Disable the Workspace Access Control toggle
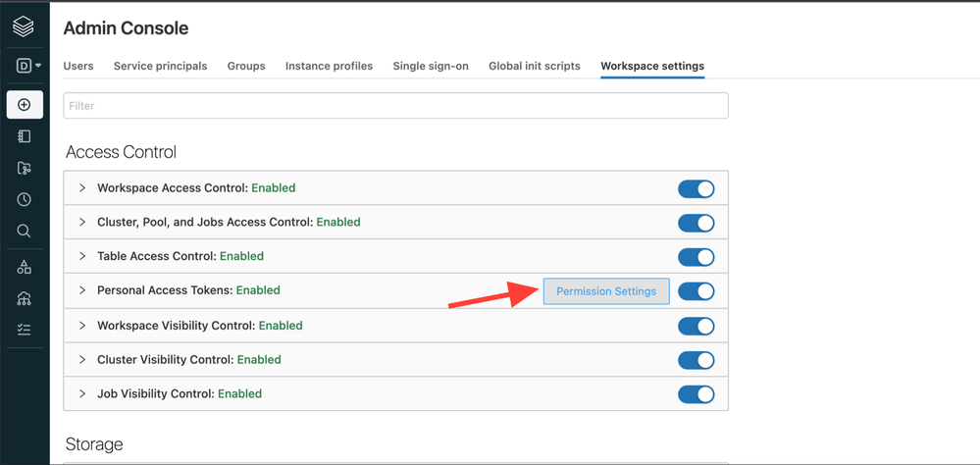Viewport: 980px width, 465px height. click(696, 188)
